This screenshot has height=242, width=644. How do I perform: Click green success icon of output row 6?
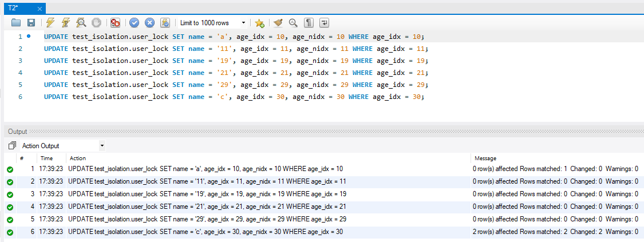(x=10, y=233)
